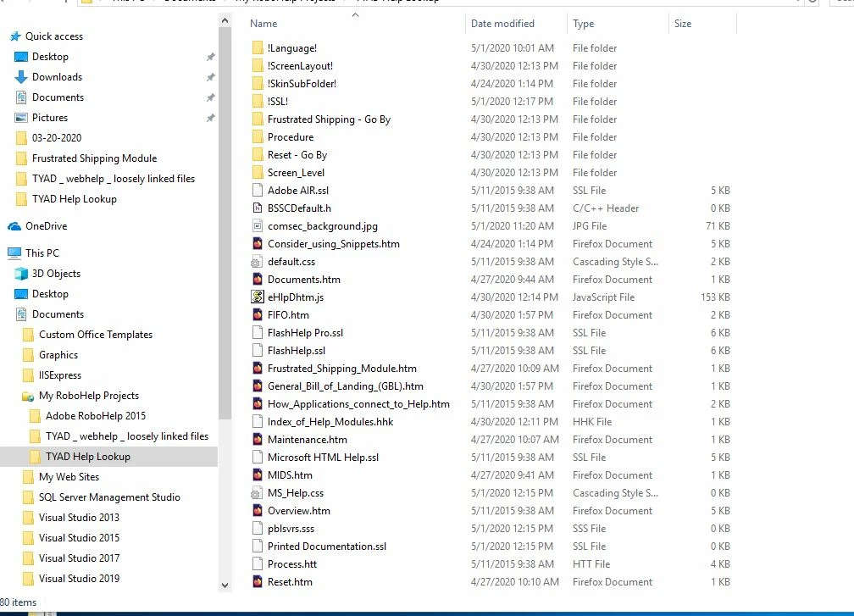
Task: Select Custom Office Templates in the tree
Action: pyautogui.click(x=95, y=335)
